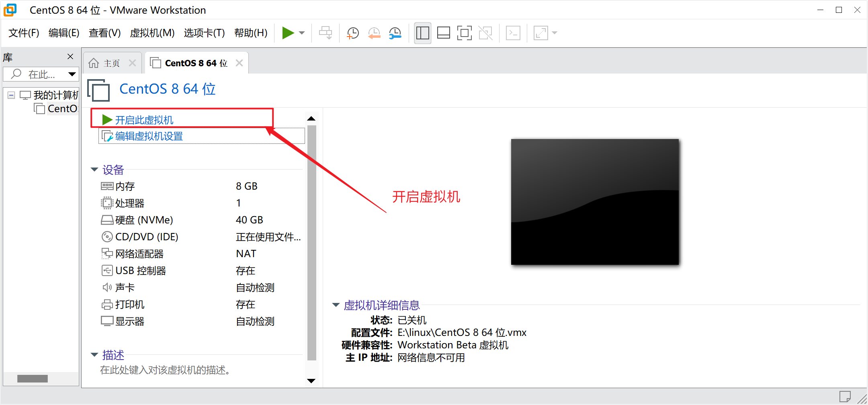Image resolution: width=868 pixels, height=405 pixels.
Task: Open the 帮助(H) menu
Action: pyautogui.click(x=251, y=33)
